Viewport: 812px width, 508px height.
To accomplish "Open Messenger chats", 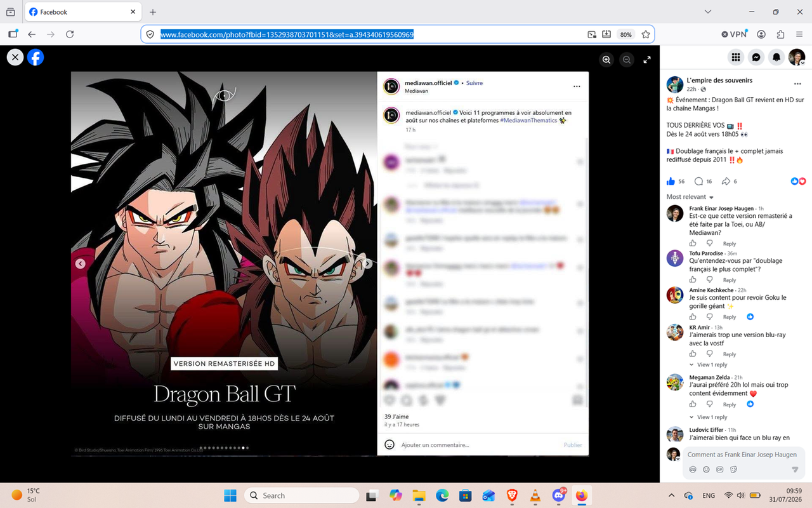I will [x=756, y=57].
